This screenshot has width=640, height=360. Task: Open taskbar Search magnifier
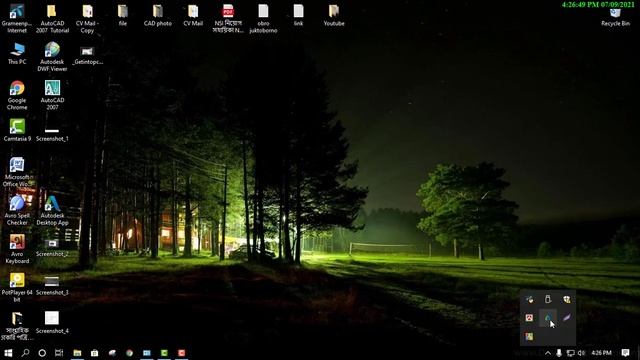tap(25, 353)
